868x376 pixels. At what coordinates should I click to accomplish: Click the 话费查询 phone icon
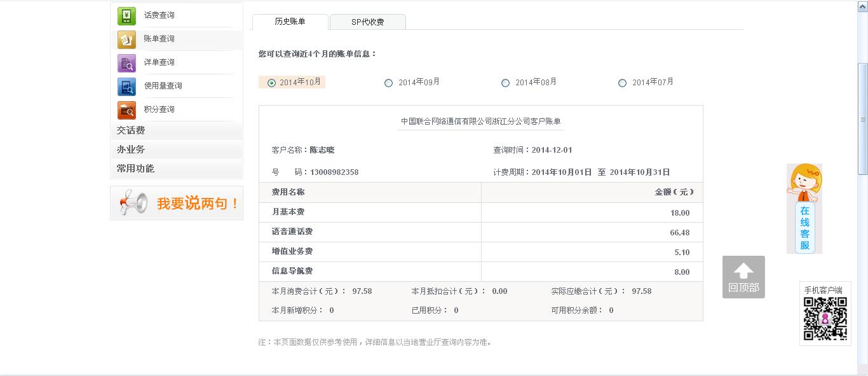126,16
